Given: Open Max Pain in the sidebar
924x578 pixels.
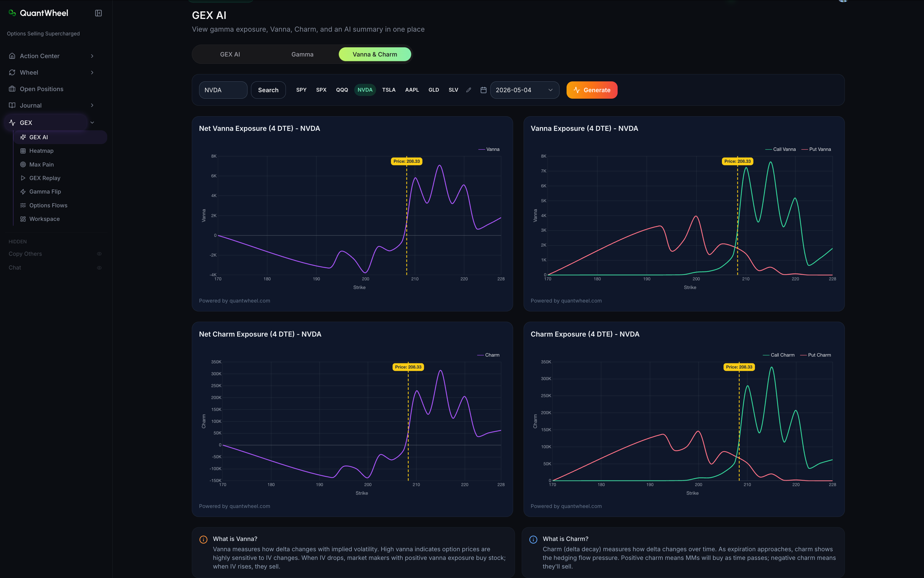Looking at the screenshot, I should point(60,165).
